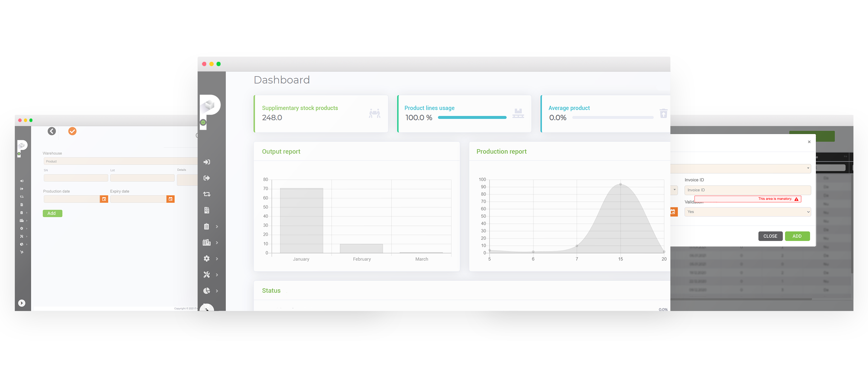Click the peak point at 15 in Production report
868x383 pixels.
click(620, 184)
